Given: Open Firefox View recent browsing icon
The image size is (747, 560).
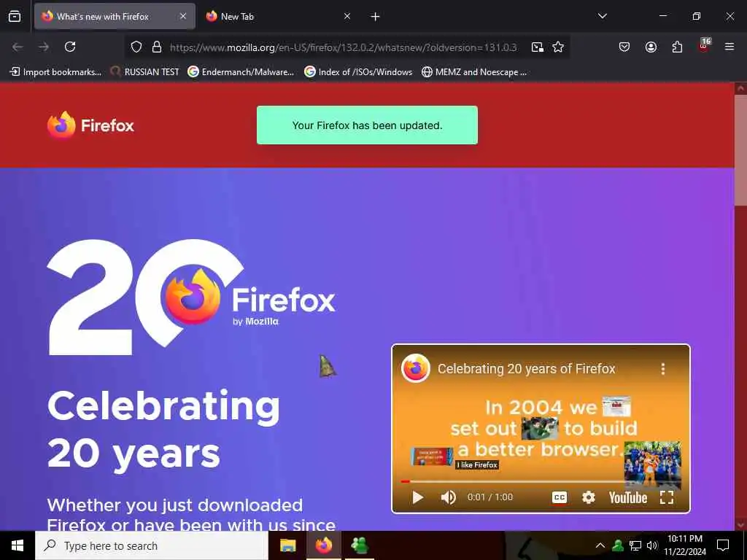Looking at the screenshot, I should 15,16.
